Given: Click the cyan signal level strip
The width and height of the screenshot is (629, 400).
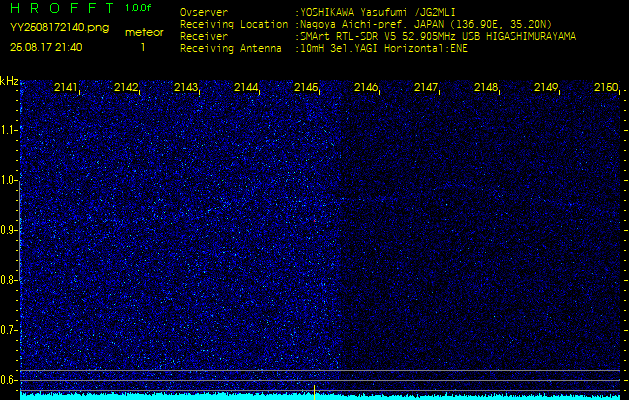Looking at the screenshot, I should click(x=321, y=396).
